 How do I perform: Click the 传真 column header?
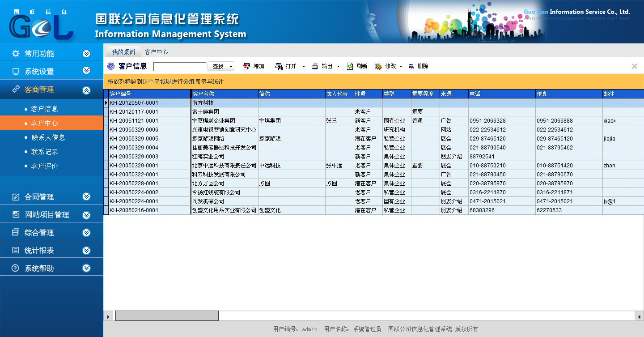pyautogui.click(x=569, y=94)
